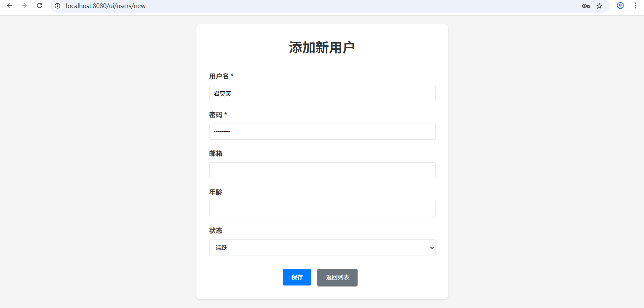Click the 保存 save button

[296, 277]
